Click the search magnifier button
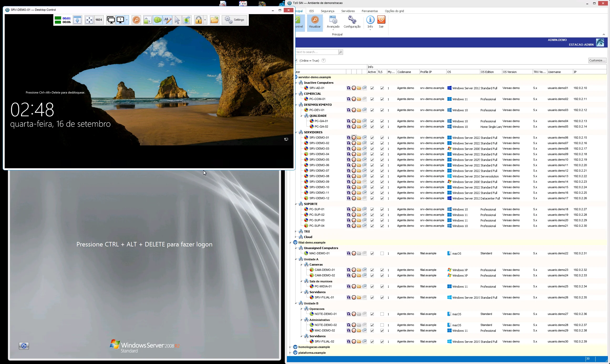This screenshot has height=364, width=610. coord(340,52)
